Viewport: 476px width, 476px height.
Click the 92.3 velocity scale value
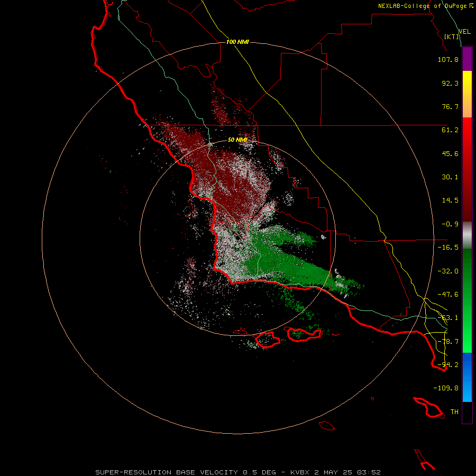point(450,83)
